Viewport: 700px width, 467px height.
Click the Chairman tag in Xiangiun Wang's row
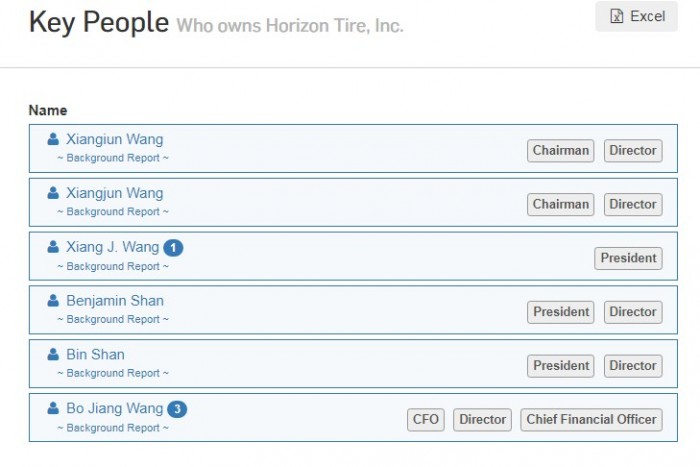coord(560,151)
